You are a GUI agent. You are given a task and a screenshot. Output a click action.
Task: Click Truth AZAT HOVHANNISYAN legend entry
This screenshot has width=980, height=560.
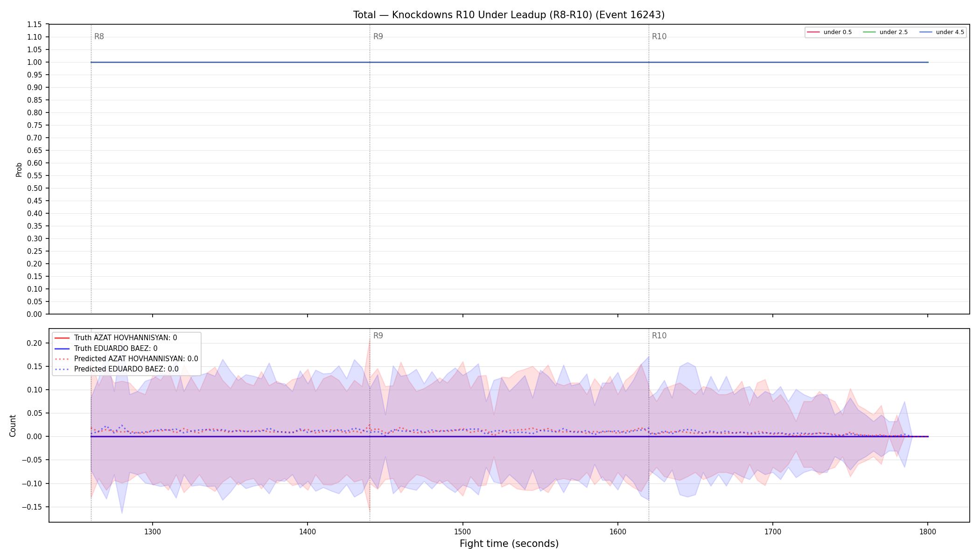point(116,338)
